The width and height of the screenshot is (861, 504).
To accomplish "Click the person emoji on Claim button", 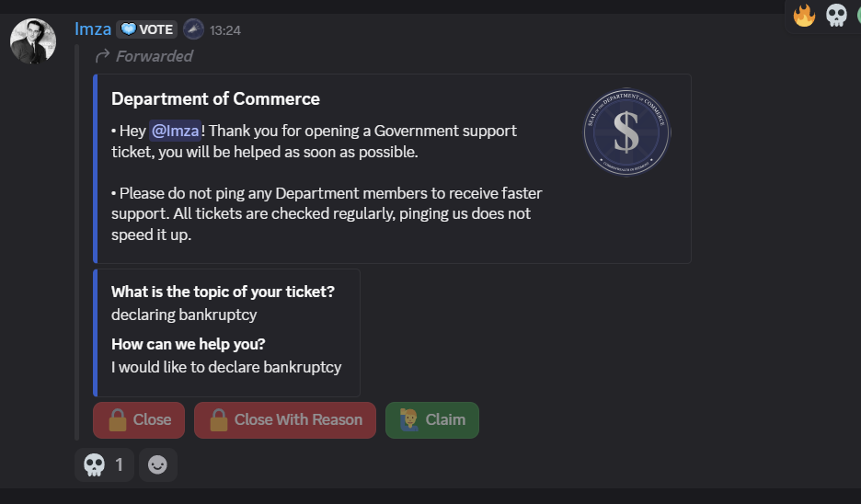I will pyautogui.click(x=409, y=420).
